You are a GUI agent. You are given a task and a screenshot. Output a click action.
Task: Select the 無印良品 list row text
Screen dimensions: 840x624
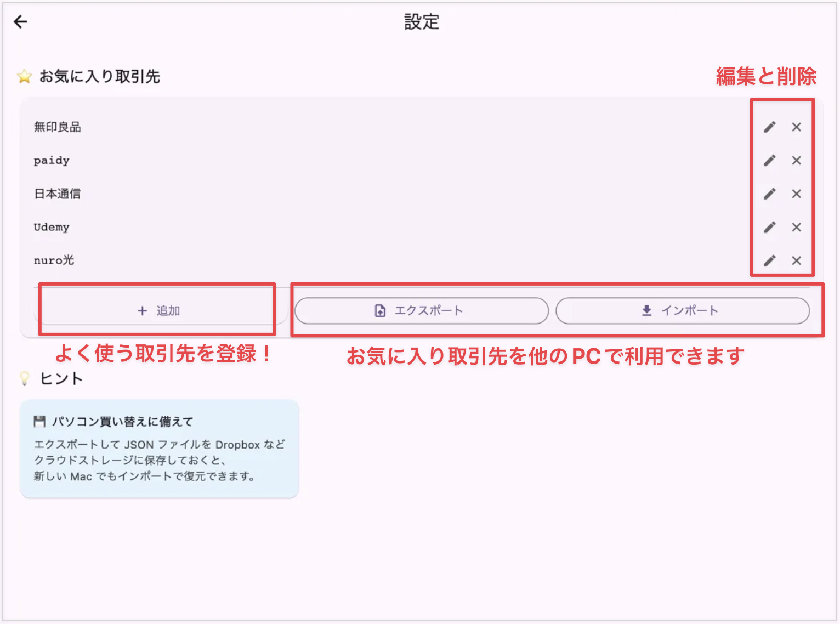pyautogui.click(x=58, y=127)
